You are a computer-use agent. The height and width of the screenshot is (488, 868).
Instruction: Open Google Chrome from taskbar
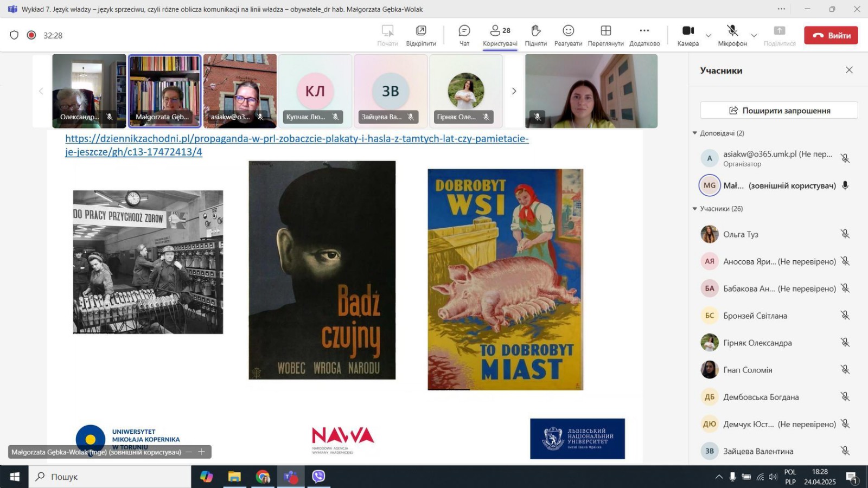coord(263,477)
